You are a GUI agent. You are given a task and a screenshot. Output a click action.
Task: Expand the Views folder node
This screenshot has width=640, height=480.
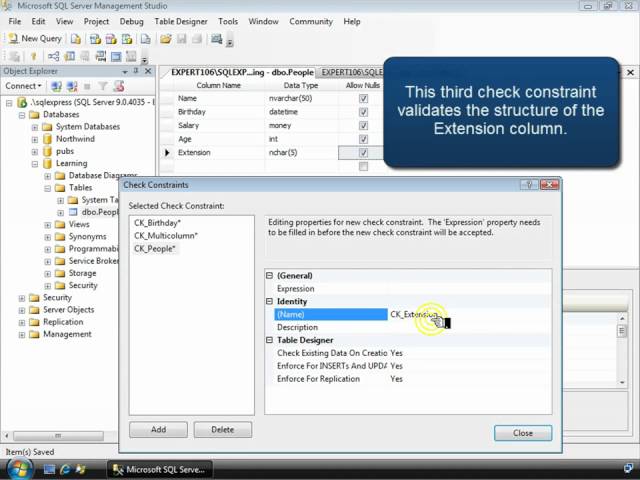48,225
